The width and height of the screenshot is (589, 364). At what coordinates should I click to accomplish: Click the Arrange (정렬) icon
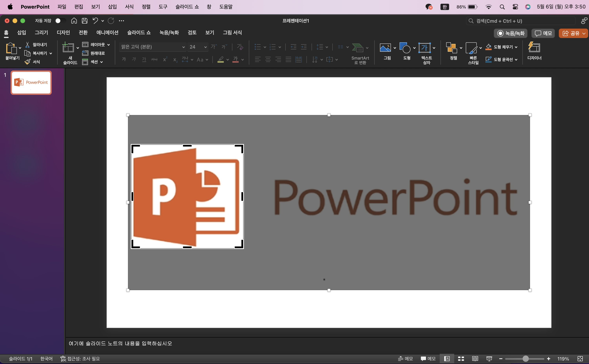451,48
